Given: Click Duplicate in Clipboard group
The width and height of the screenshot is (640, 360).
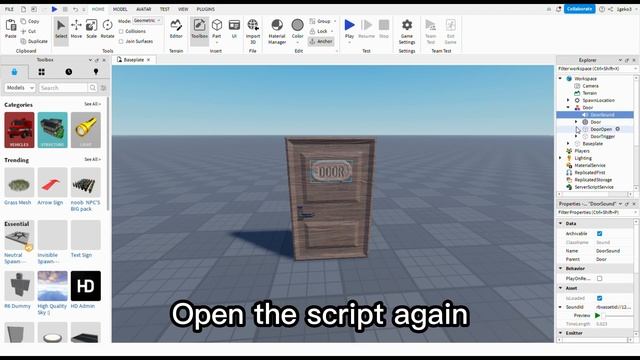Looking at the screenshot, I should (34, 41).
